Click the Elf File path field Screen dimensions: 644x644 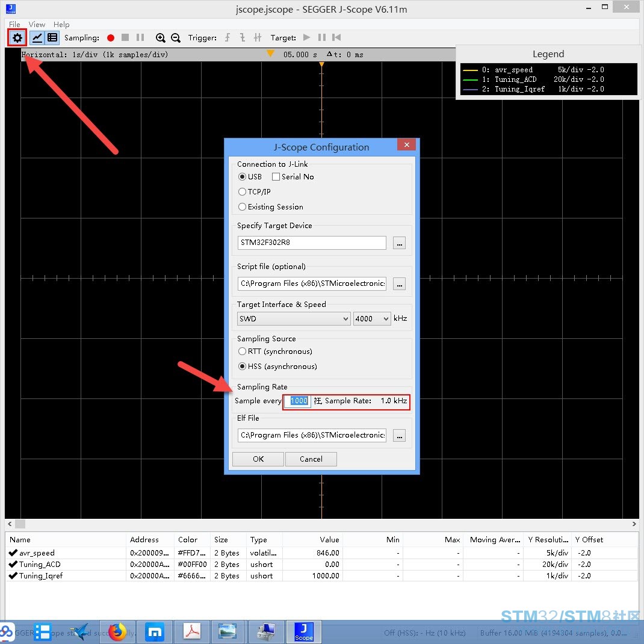312,435
